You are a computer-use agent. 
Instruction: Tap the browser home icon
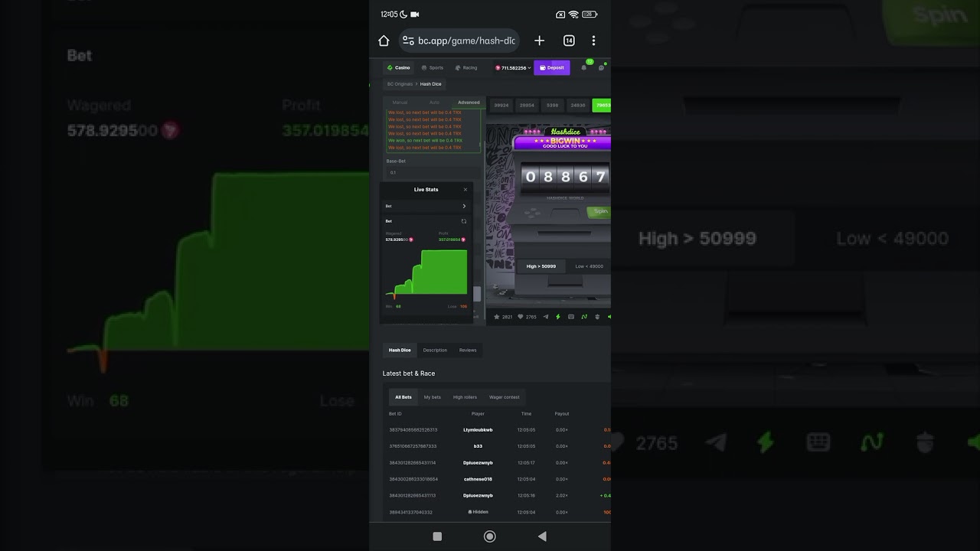(x=384, y=41)
